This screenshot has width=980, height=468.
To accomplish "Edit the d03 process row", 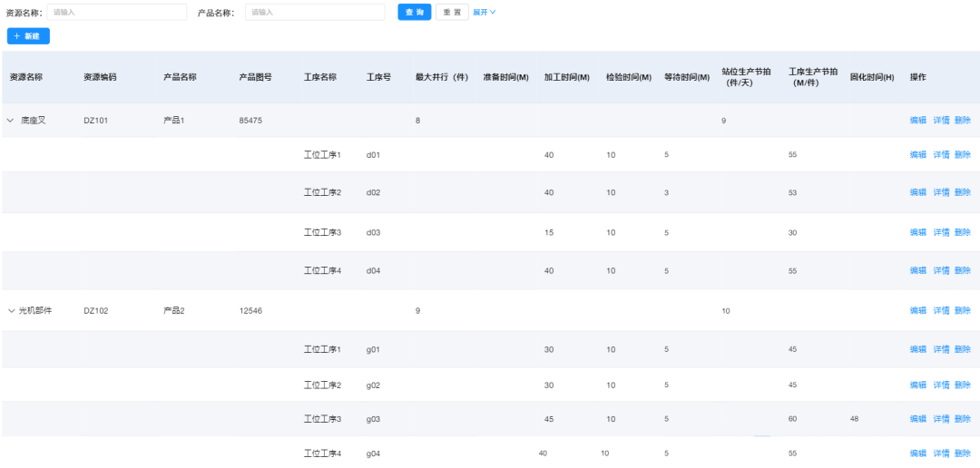I will click(x=918, y=232).
